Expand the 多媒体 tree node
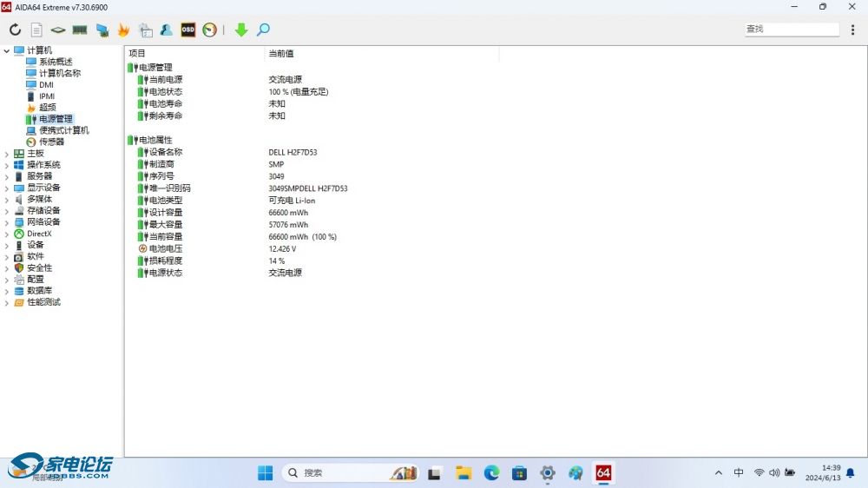Image resolution: width=868 pixels, height=488 pixels. coord(7,200)
